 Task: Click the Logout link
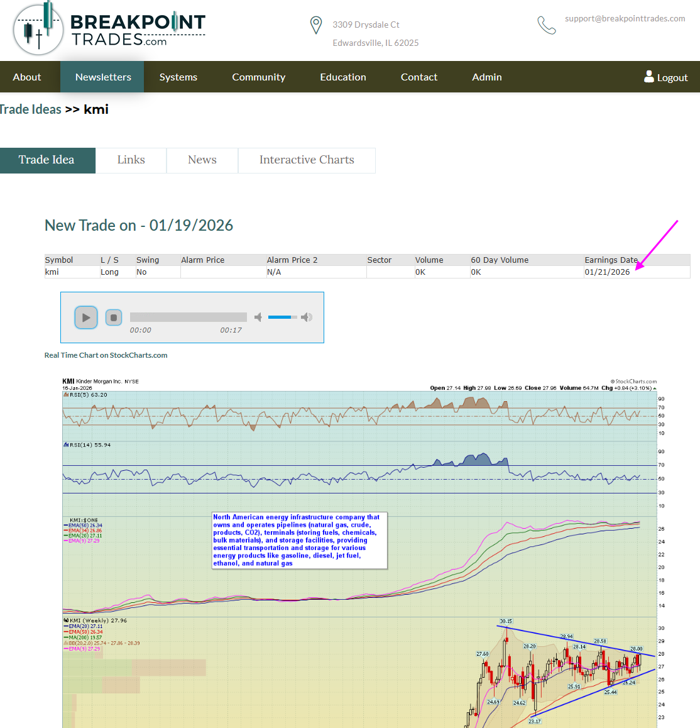(x=672, y=77)
